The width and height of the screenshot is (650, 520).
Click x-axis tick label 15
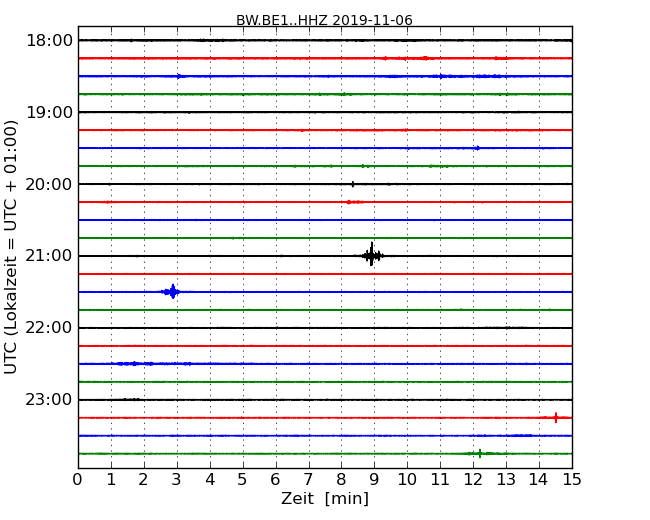click(572, 479)
